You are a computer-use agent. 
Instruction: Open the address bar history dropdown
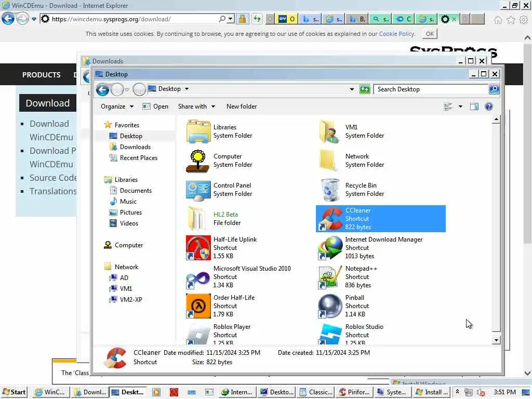point(352,89)
